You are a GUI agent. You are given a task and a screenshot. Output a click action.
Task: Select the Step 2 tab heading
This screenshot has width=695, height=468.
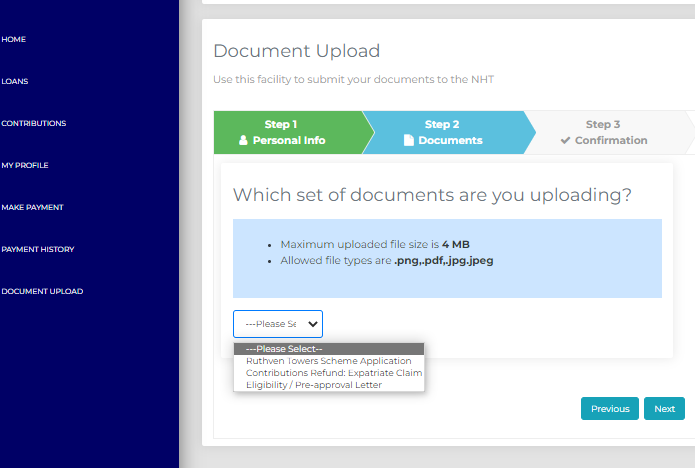pos(442,125)
